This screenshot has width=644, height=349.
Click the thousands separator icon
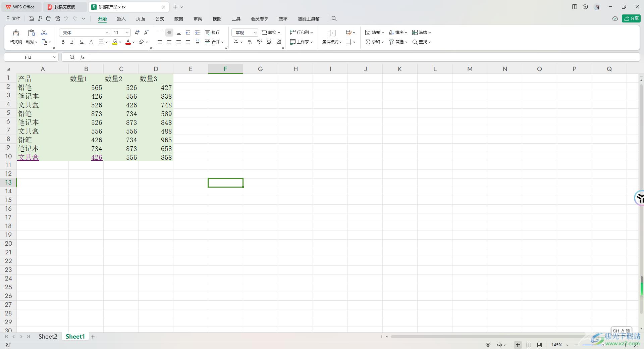[260, 42]
